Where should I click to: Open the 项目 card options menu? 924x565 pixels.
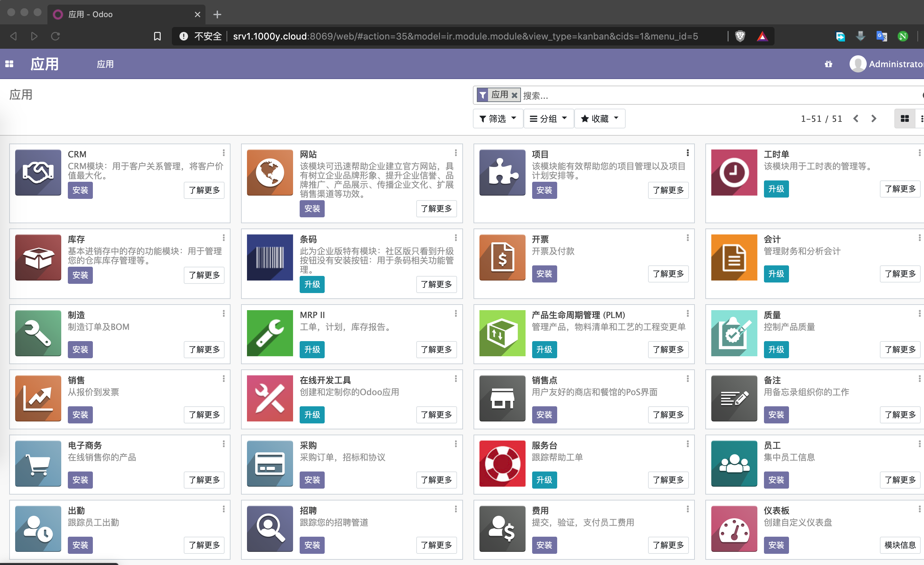[x=687, y=153]
